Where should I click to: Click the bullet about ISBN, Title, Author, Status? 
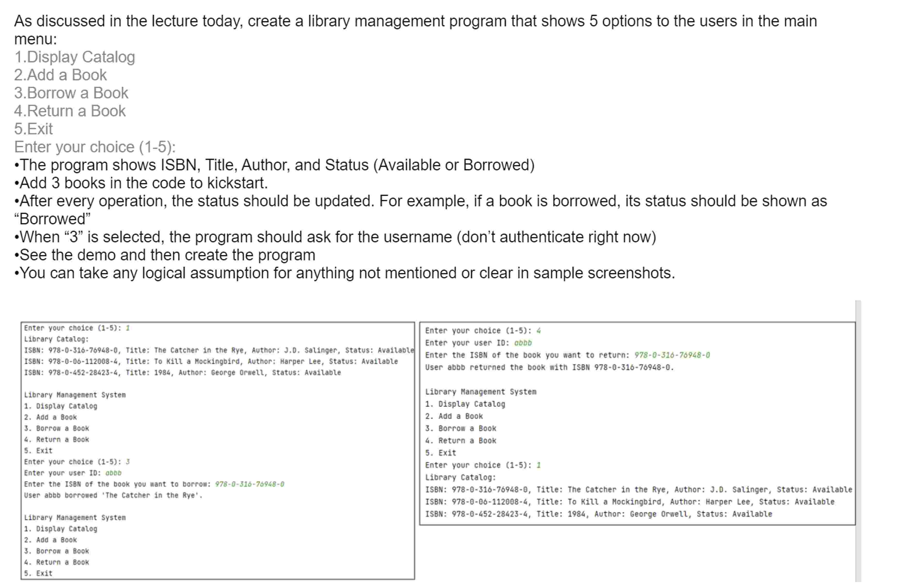click(x=274, y=165)
